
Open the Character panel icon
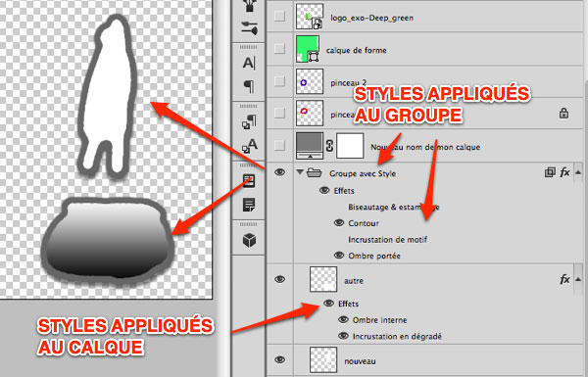click(x=249, y=63)
